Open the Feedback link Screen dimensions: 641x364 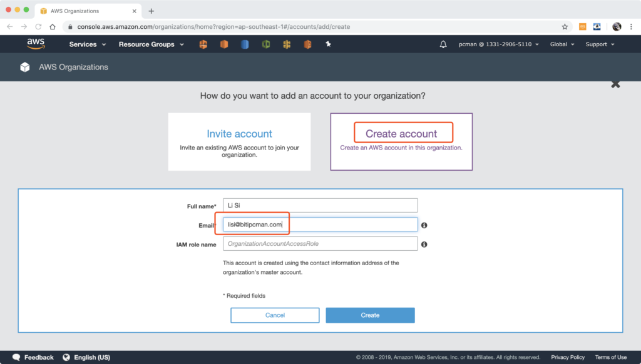39,357
